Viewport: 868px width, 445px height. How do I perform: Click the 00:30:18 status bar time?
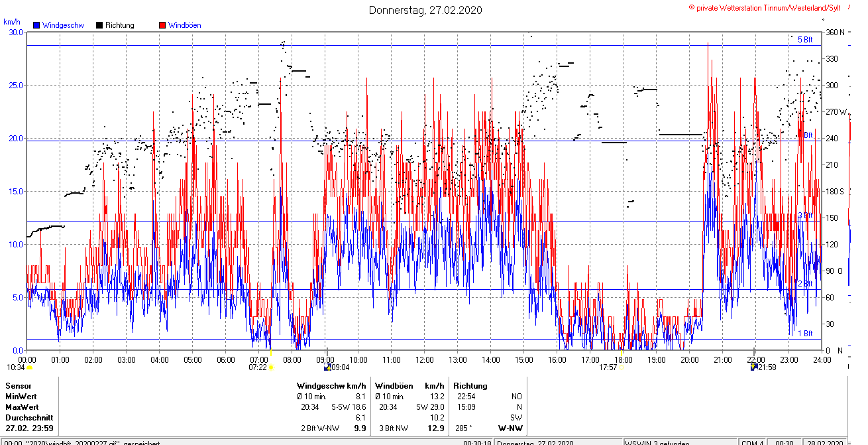477,442
